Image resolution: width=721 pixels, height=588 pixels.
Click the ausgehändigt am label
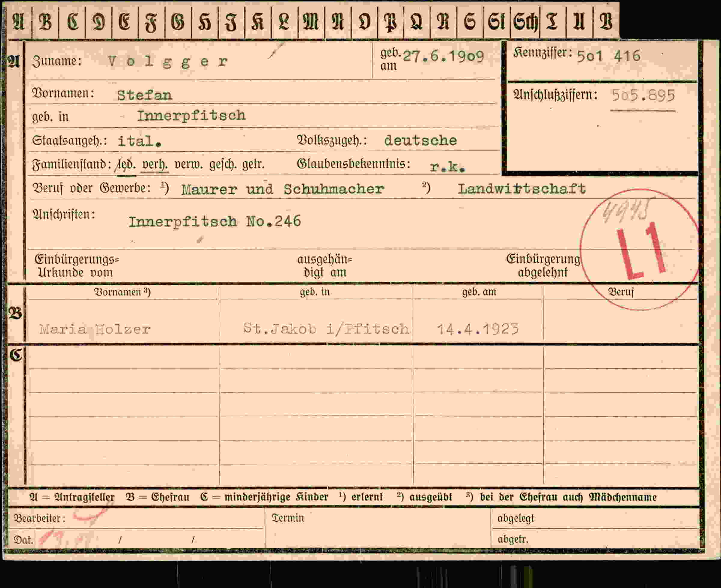pos(324,266)
